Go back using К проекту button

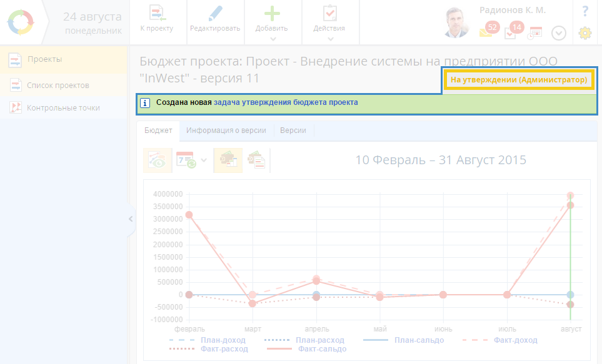coord(157,18)
